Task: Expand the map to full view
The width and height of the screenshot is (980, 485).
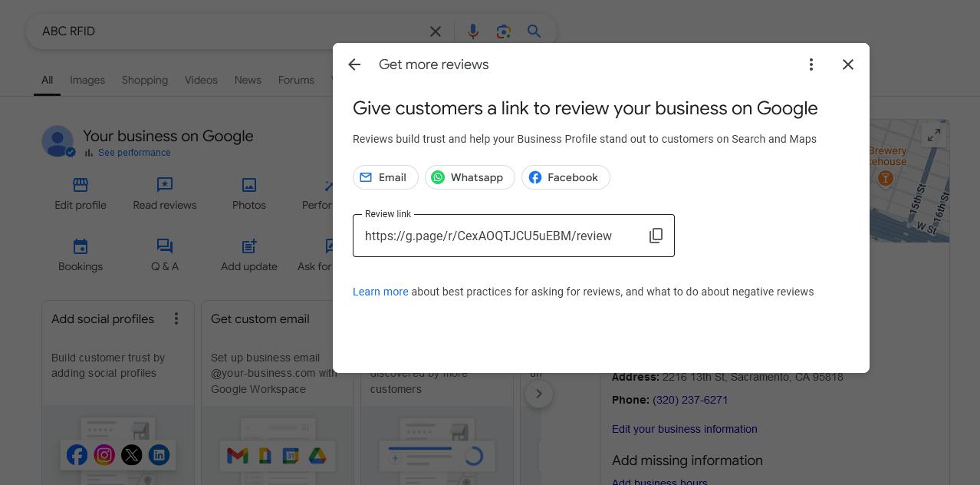Action: [933, 136]
